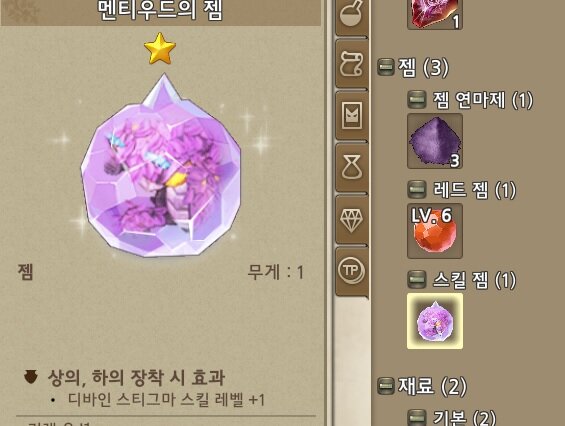Click the gold star grade icon
Viewport: 565px width, 426px height.
click(x=160, y=49)
